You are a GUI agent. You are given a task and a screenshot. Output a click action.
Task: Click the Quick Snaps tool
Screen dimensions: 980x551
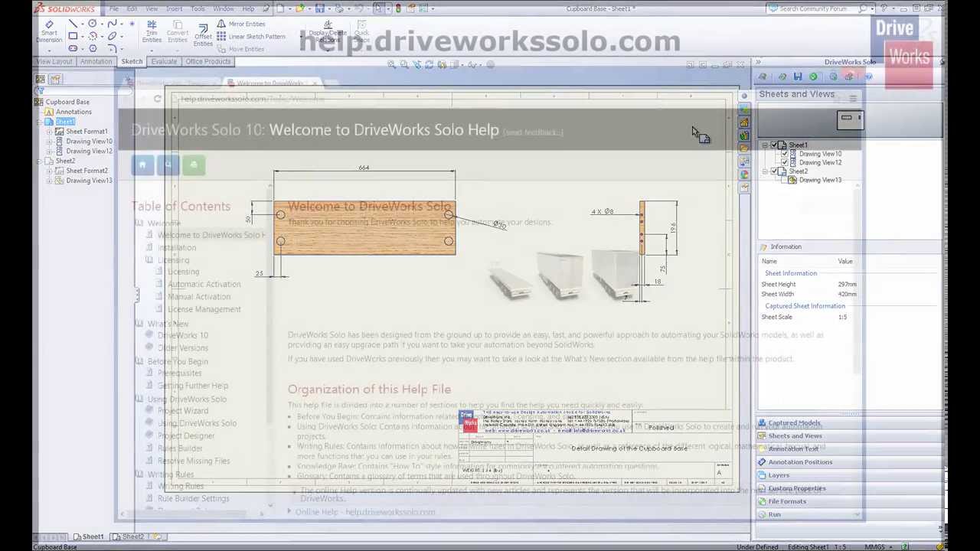pos(361,33)
